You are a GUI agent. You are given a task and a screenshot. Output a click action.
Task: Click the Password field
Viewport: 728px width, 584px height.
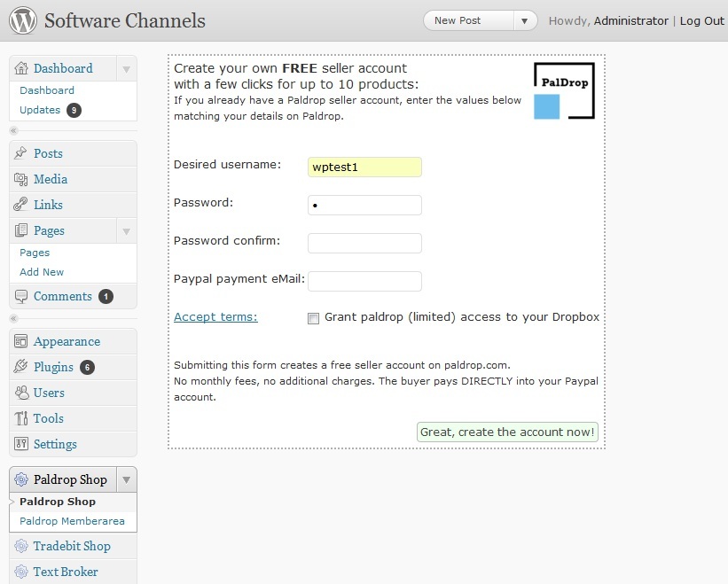(364, 205)
